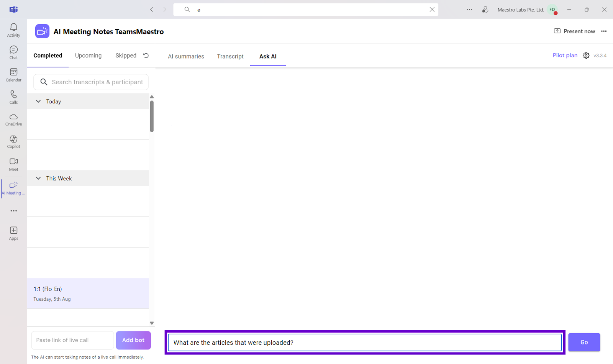Open the Meet app icon
The height and width of the screenshot is (364, 613).
coord(13,164)
